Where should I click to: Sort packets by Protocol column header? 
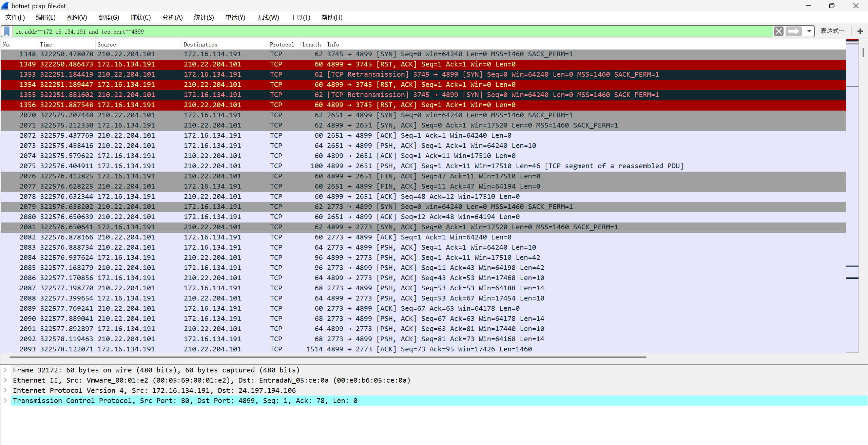pyautogui.click(x=282, y=44)
